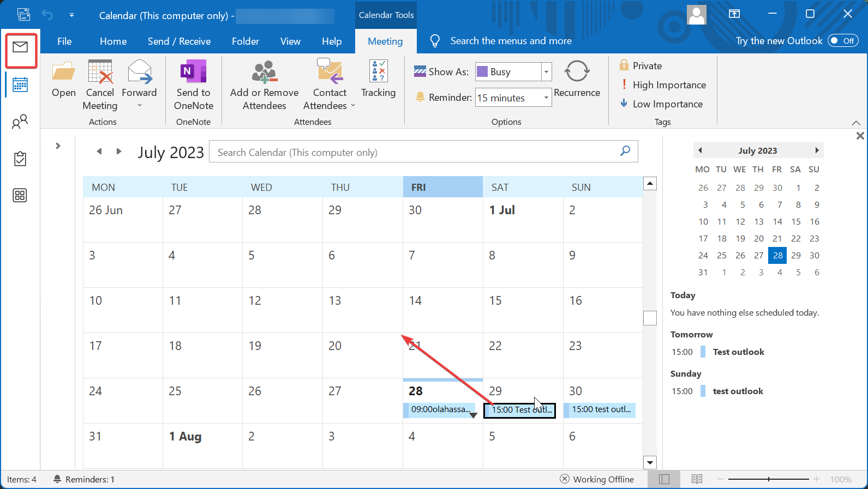The image size is (868, 489).
Task: Open Customize Quick Access Toolbar dropdown
Action: (x=71, y=15)
